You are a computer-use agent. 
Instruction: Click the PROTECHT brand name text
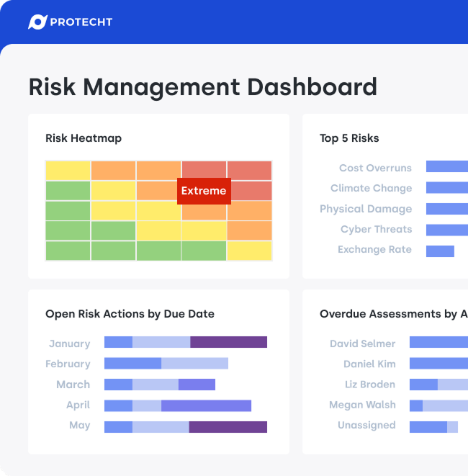coord(81,22)
